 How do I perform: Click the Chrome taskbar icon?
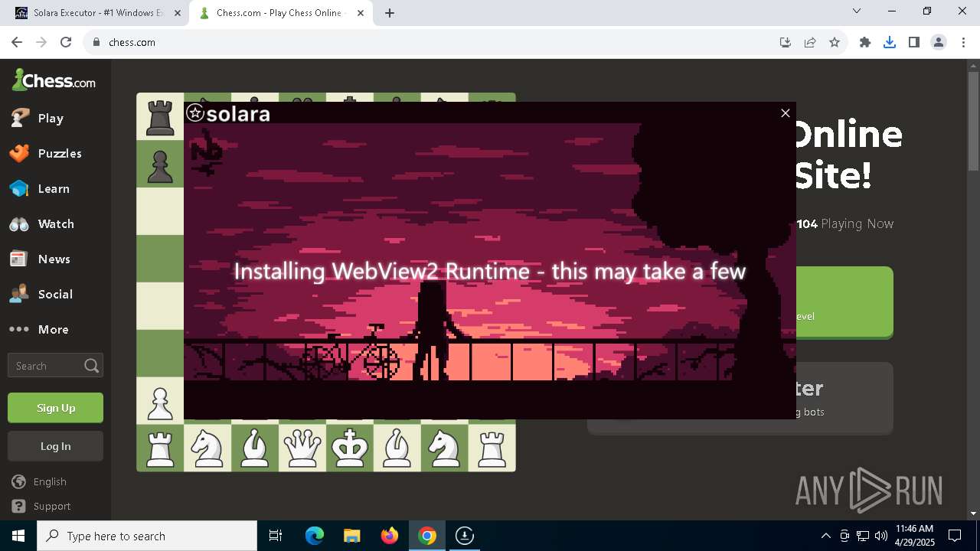click(427, 536)
